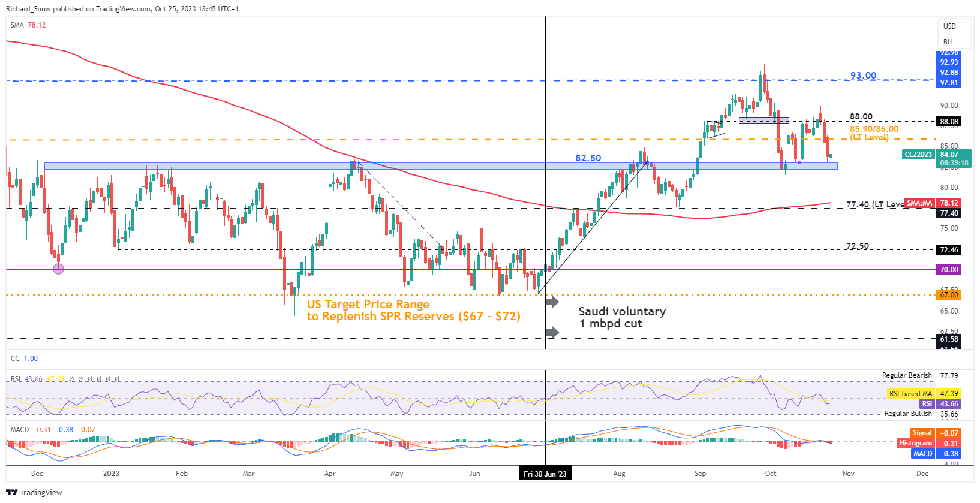Click the 'CC 1.00' indicator legend
Viewport: 980px width, 503px height.
[x=24, y=359]
